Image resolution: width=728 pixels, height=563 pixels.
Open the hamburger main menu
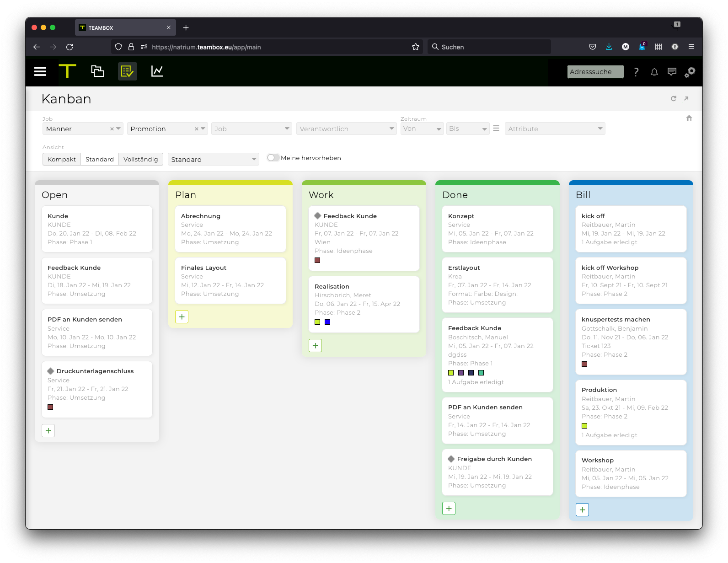[40, 71]
